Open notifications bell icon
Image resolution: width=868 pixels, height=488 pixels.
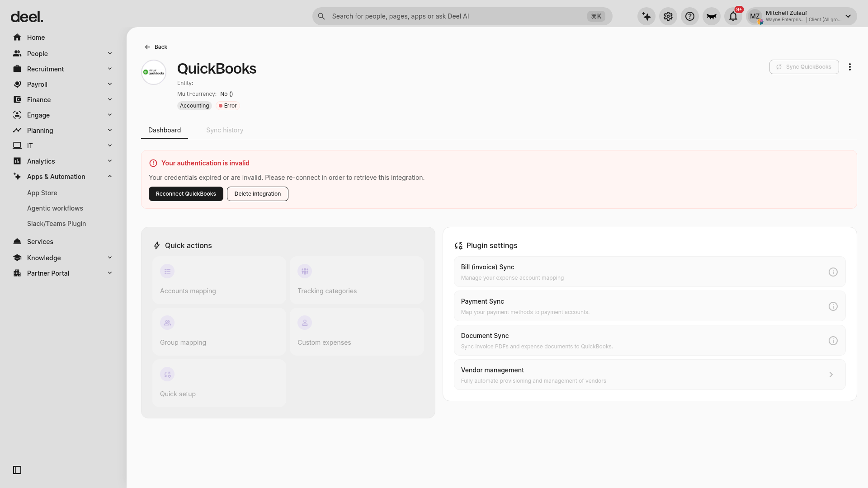click(733, 16)
